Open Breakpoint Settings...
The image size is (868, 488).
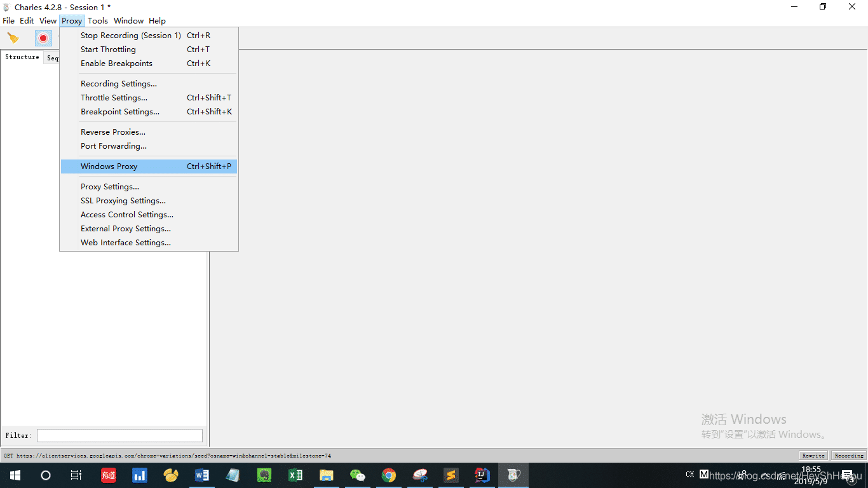click(x=149, y=112)
